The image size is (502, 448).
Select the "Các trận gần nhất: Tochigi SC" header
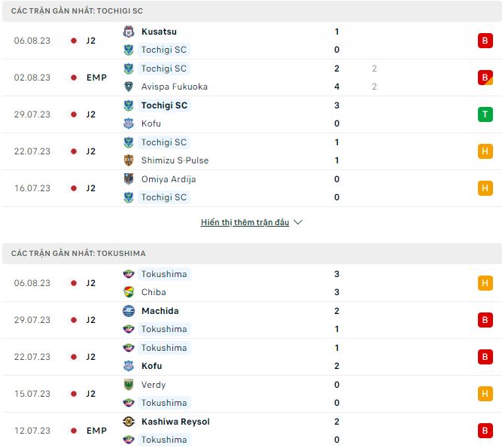click(78, 11)
